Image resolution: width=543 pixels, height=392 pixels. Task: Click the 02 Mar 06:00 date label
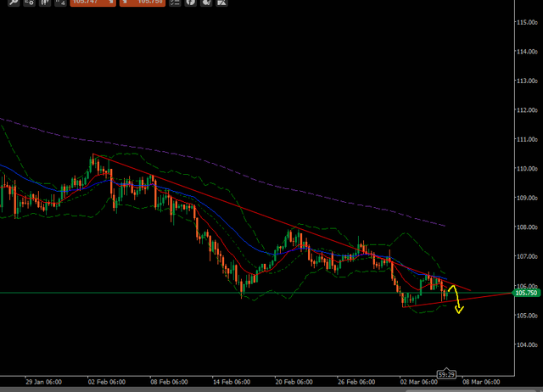418,382
